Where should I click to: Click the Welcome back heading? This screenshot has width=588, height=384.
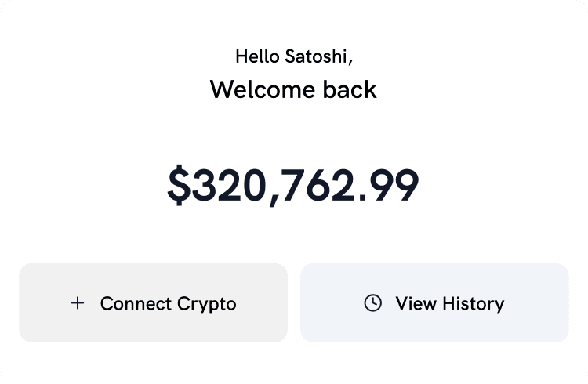tap(293, 89)
